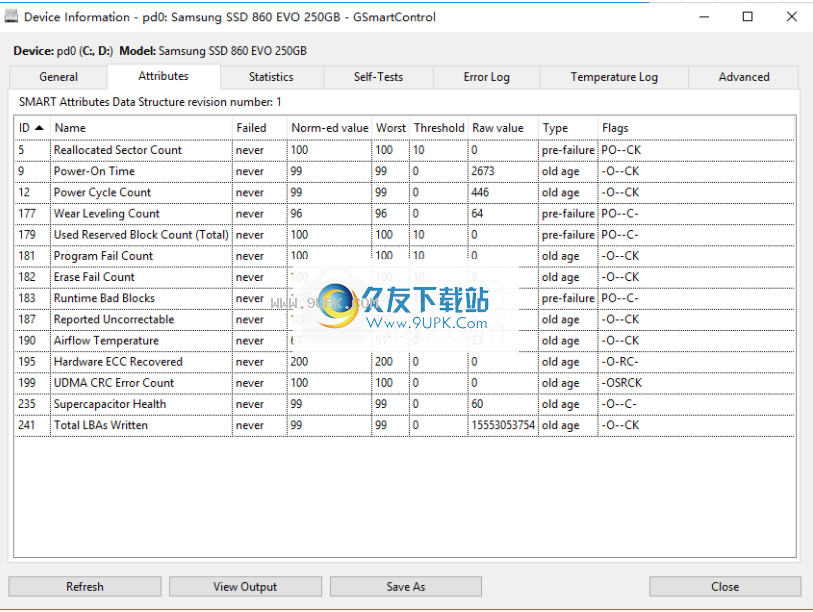Screen dimensions: 813x612
Task: Sort by the Threshold column header
Action: (439, 128)
